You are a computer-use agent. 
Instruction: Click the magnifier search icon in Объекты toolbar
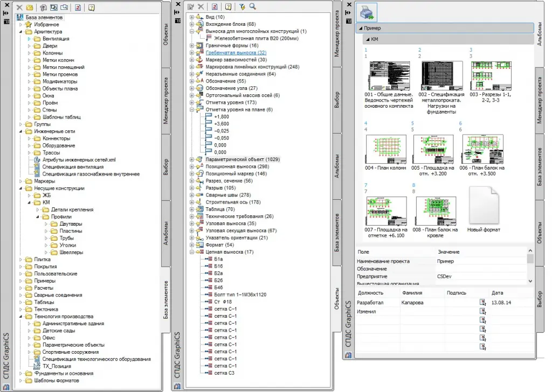[252, 6]
